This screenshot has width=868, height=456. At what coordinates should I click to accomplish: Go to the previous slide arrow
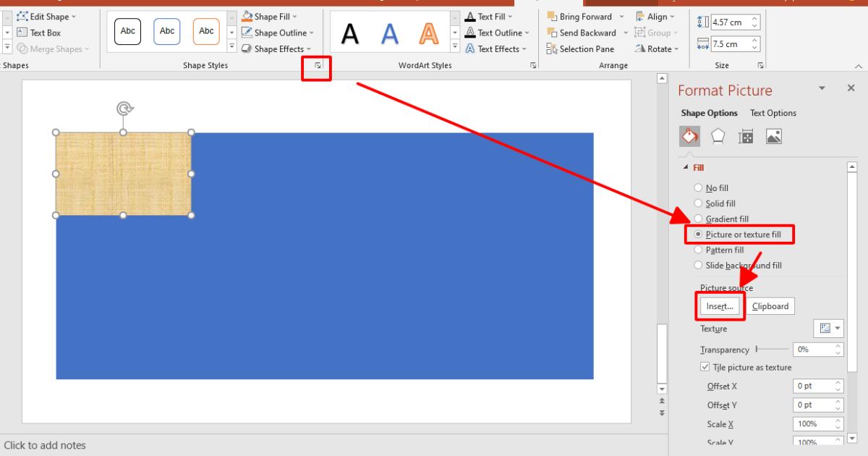(661, 401)
